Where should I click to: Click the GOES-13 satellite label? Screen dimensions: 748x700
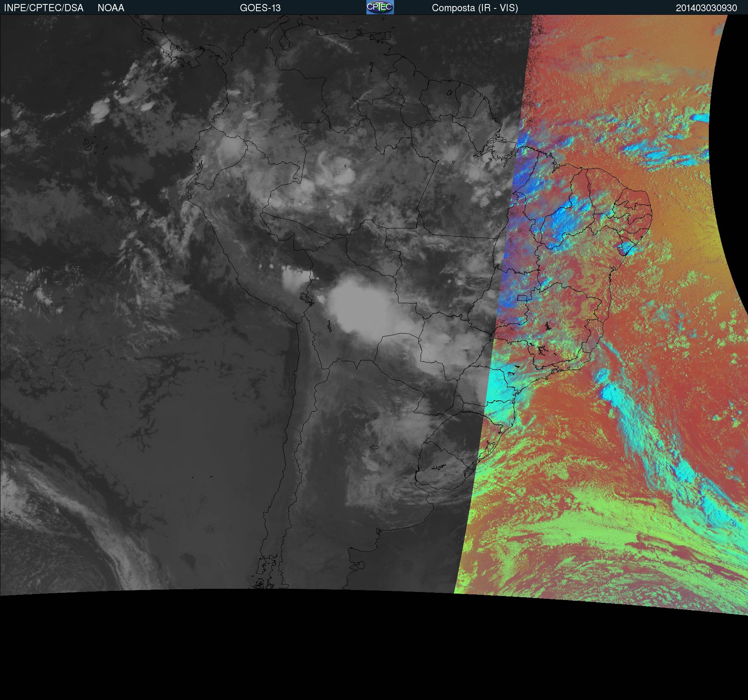(x=260, y=8)
